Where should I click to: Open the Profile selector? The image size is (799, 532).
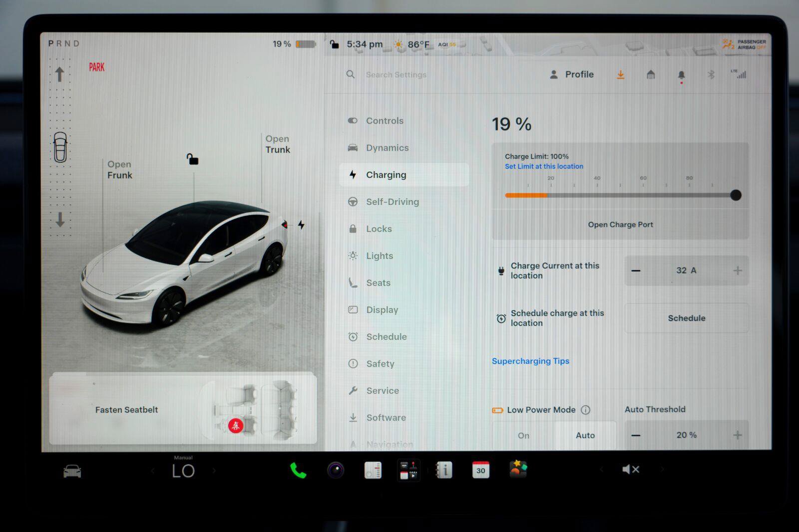click(571, 74)
